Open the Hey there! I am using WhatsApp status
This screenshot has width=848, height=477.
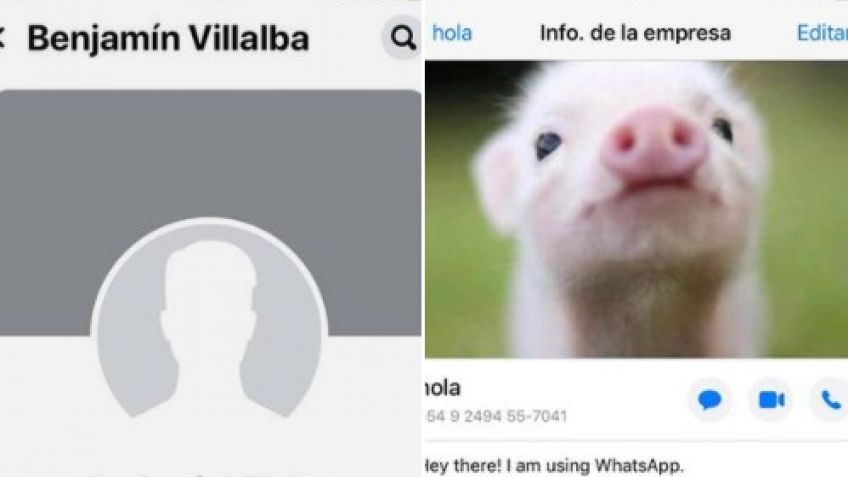[x=554, y=465]
